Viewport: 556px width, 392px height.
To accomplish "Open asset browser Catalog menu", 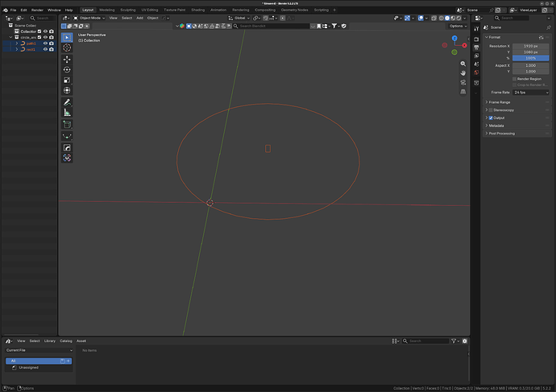I will [x=66, y=341].
